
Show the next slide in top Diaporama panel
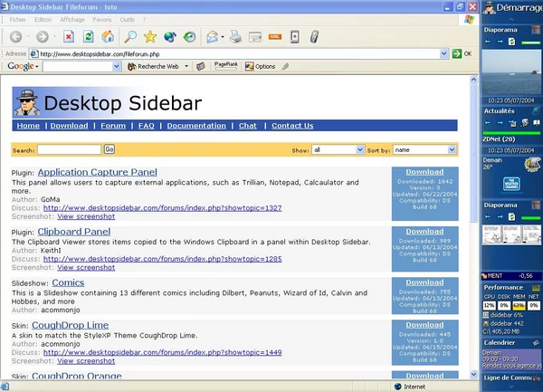pyautogui.click(x=500, y=42)
